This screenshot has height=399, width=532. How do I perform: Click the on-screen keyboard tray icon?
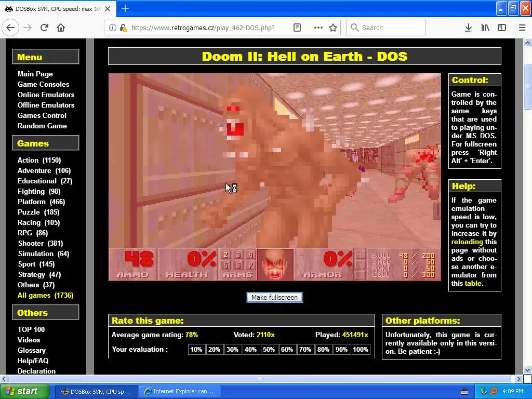click(464, 392)
